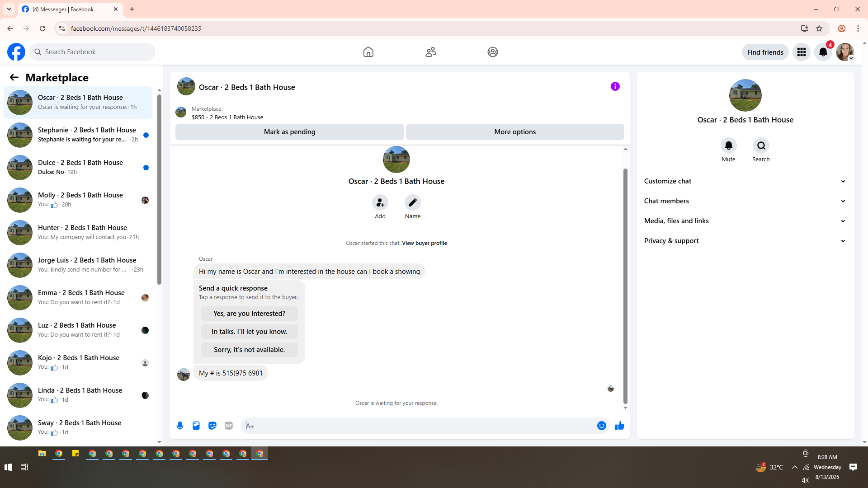This screenshot has width=868, height=488.
Task: Click the Name pencil icon
Action: (412, 202)
